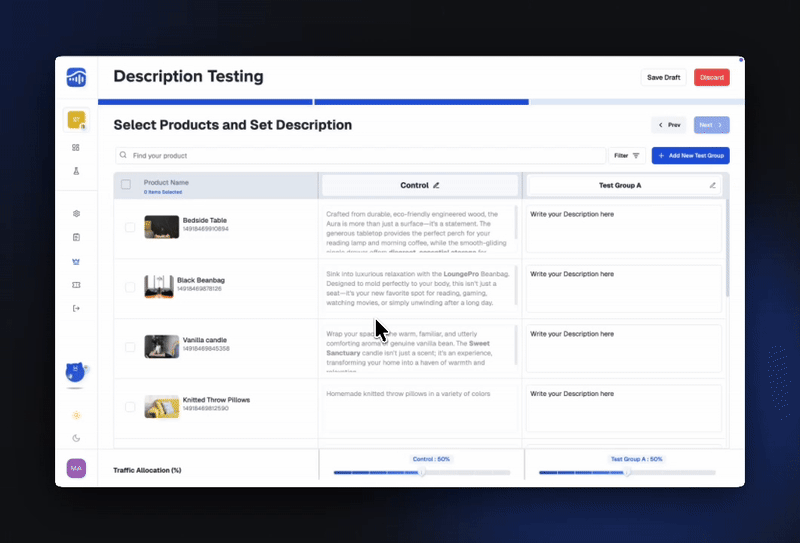Discard the description test
The image size is (800, 543).
(x=712, y=77)
